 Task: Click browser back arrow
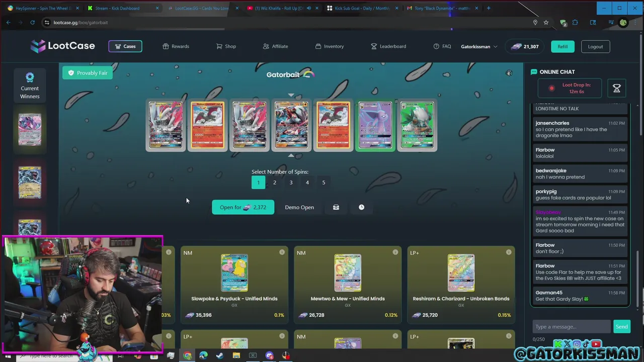click(8, 22)
